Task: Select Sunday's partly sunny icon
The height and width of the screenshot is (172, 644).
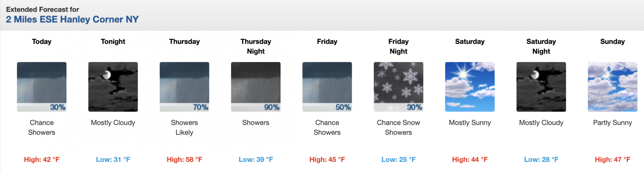Action: pyautogui.click(x=612, y=87)
